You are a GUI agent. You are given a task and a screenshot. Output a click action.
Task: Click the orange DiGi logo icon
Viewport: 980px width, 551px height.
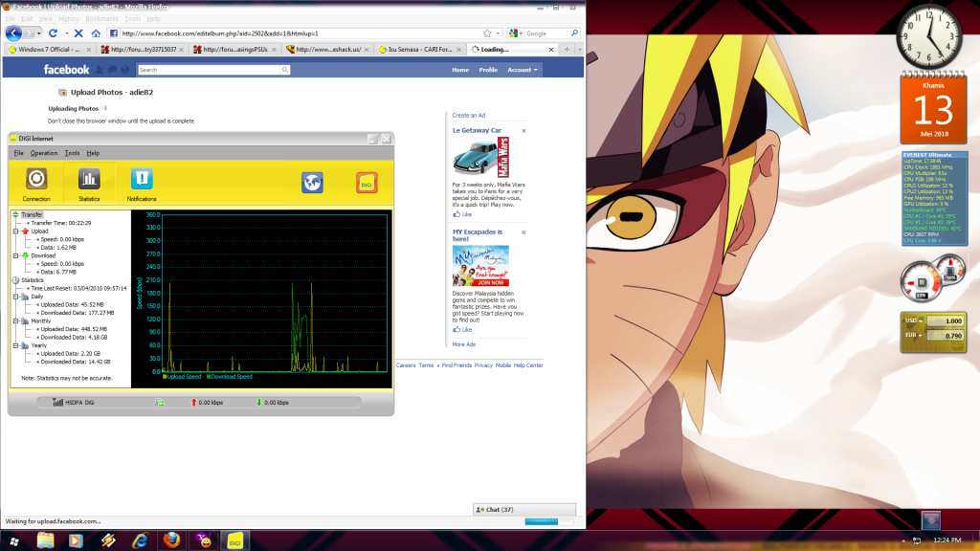pyautogui.click(x=367, y=182)
